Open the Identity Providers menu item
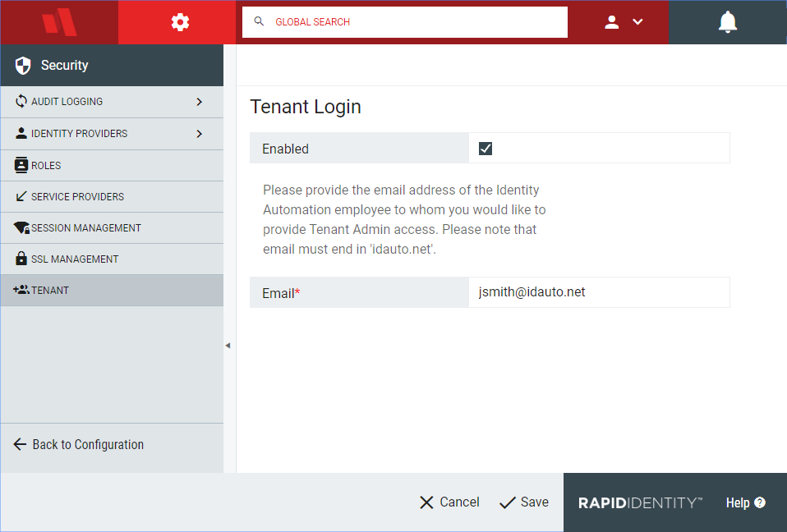787x532 pixels. 112,134
